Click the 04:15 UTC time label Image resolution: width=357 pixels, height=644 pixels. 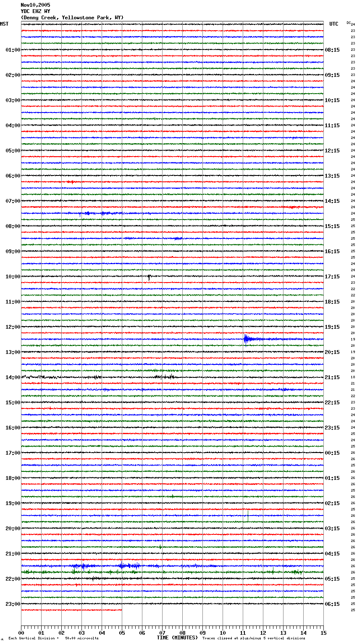point(332,554)
